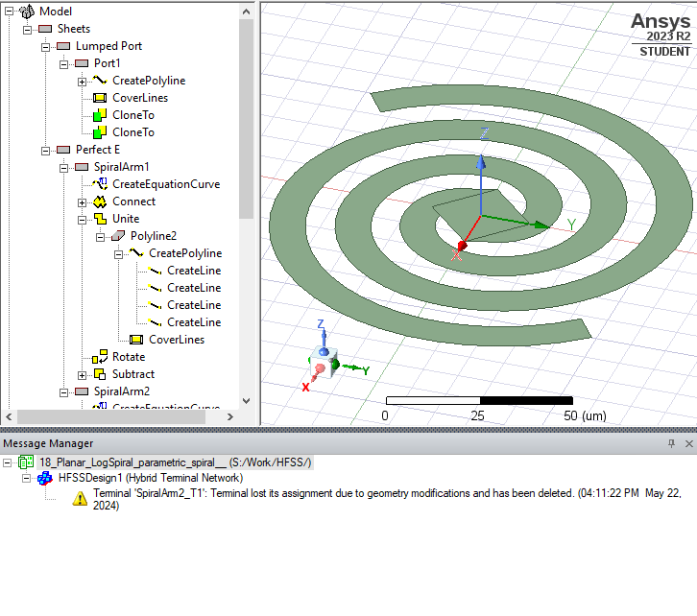Image resolution: width=697 pixels, height=616 pixels.
Task: Select the SpiralArm1 tree item
Action: pyautogui.click(x=121, y=167)
